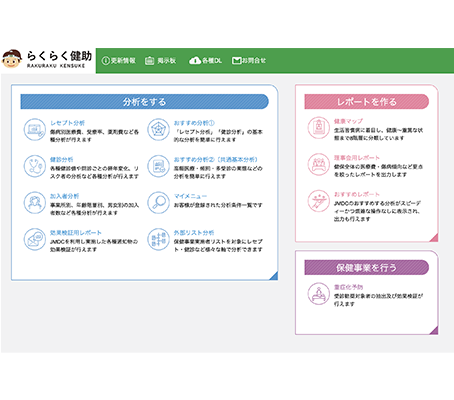Open the レセプト分析 link
The image size is (454, 400).
tap(67, 123)
